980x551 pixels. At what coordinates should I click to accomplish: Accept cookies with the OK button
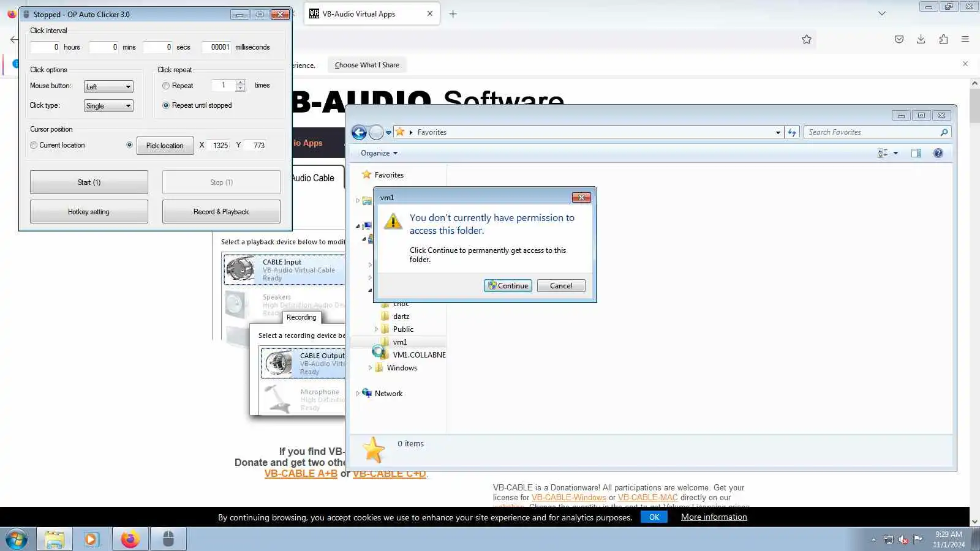click(654, 517)
